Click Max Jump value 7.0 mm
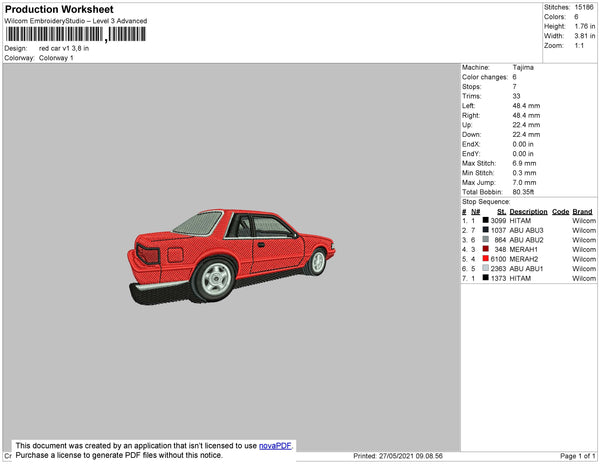 pyautogui.click(x=524, y=182)
